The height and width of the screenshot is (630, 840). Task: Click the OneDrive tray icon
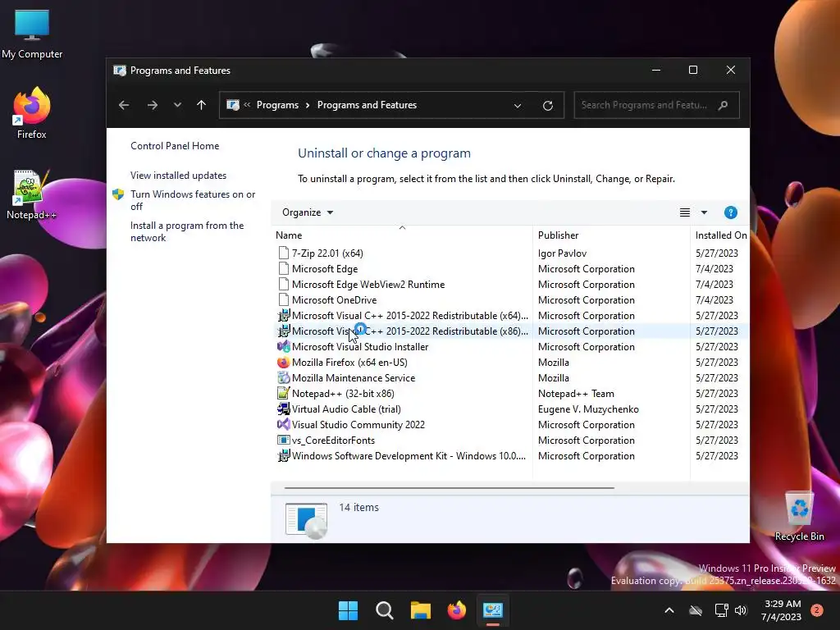click(696, 610)
